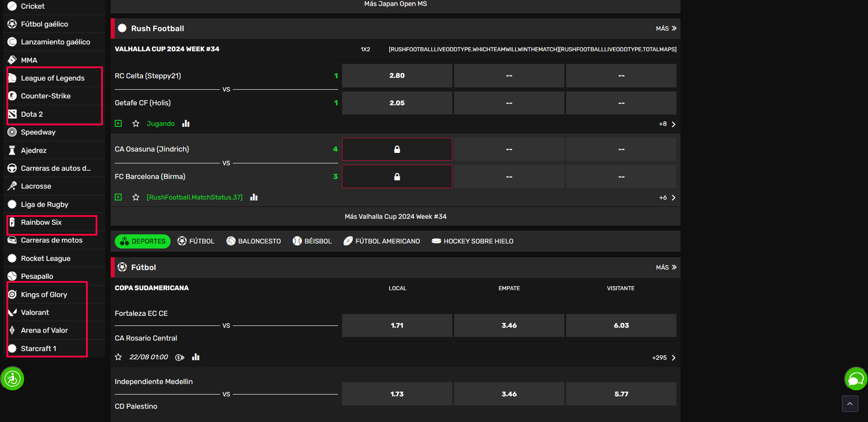This screenshot has height=422, width=868.
Task: Select Liga de Rugby icon
Action: tap(12, 204)
